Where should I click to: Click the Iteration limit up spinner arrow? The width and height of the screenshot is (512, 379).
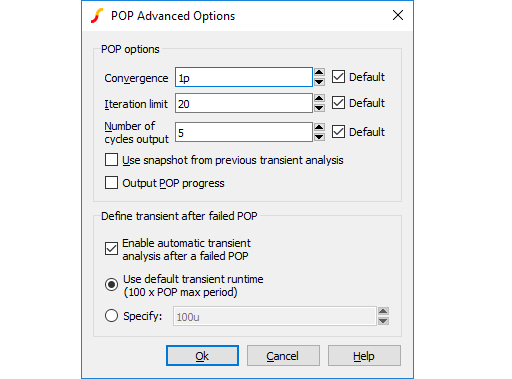coord(319,98)
